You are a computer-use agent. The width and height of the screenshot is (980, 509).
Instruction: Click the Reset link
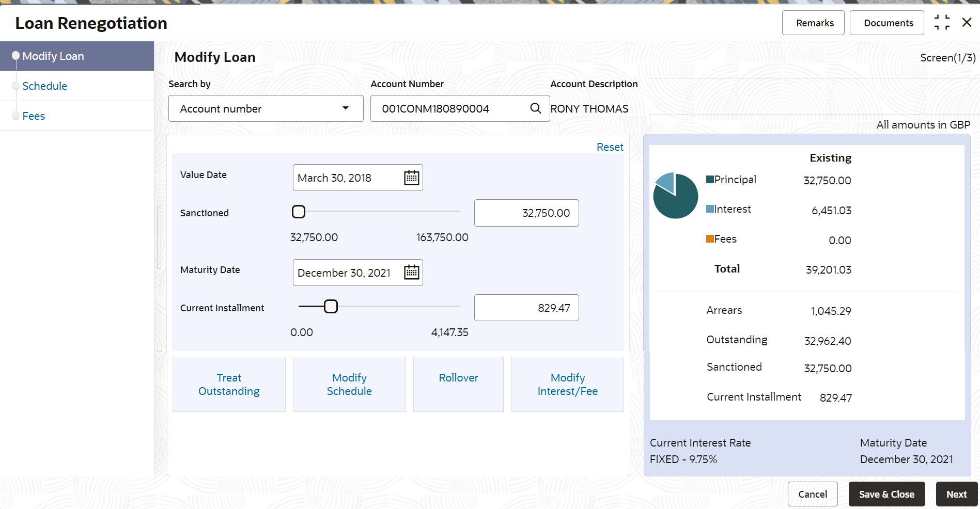click(x=610, y=147)
